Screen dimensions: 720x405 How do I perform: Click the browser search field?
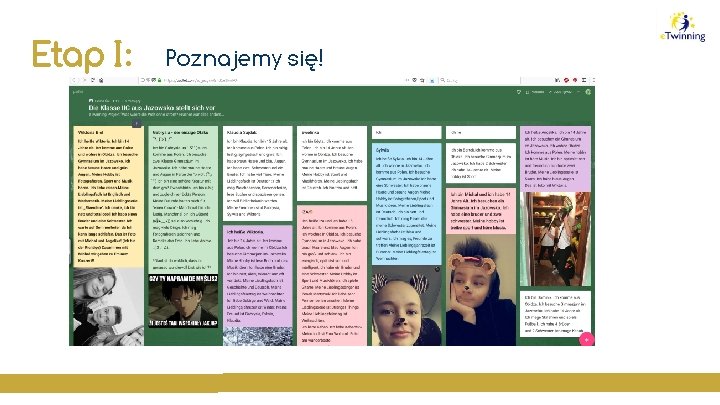[x=480, y=80]
